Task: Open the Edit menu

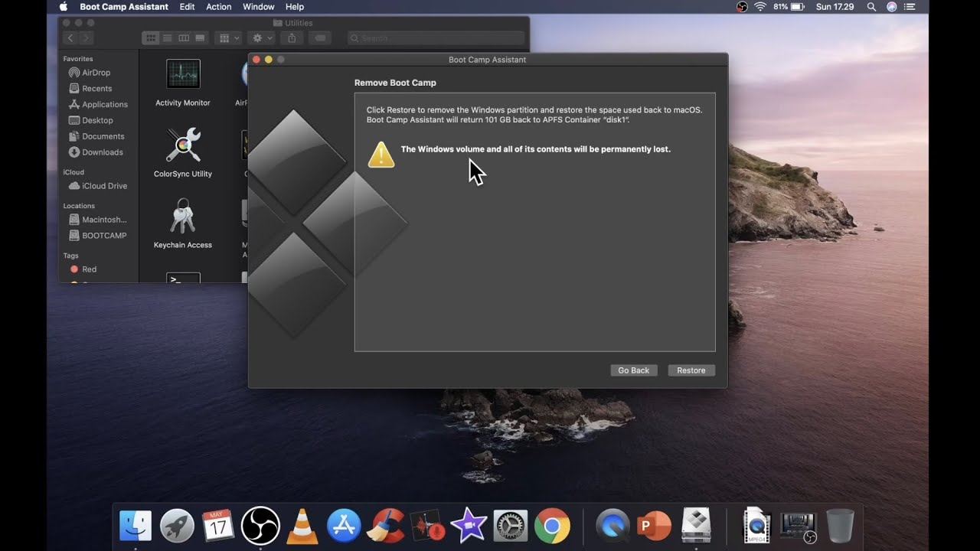Action: (187, 7)
